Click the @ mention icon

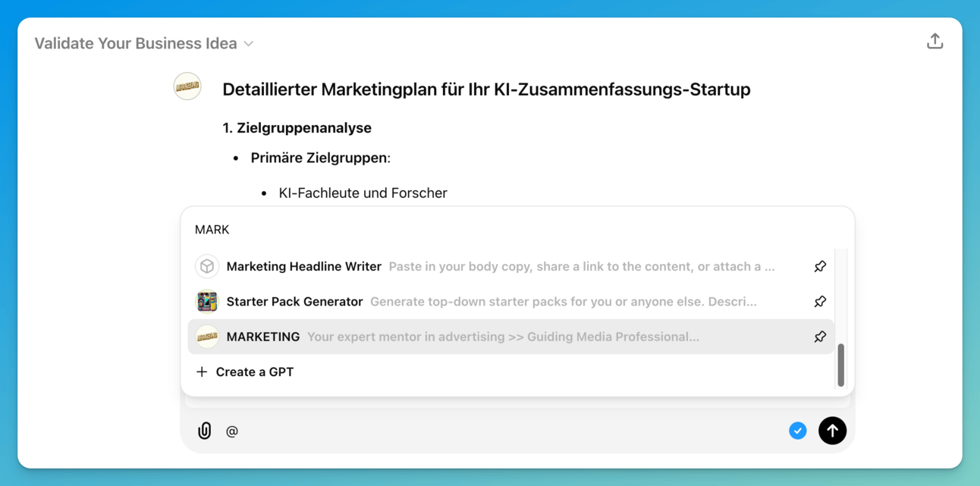pos(232,431)
